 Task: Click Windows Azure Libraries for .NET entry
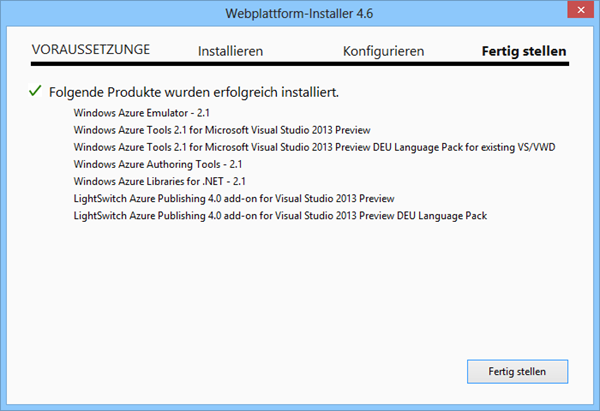tap(159, 181)
